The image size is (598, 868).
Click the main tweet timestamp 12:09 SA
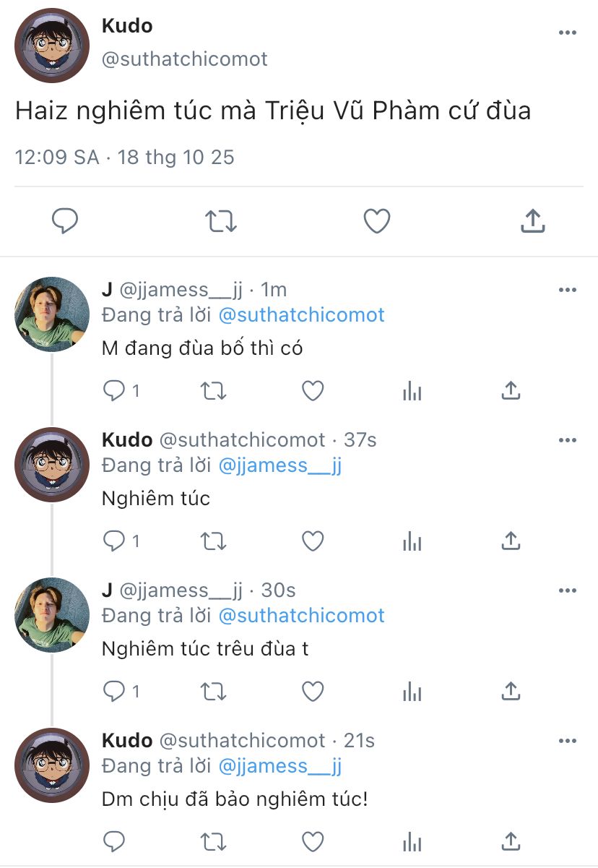click(x=57, y=157)
